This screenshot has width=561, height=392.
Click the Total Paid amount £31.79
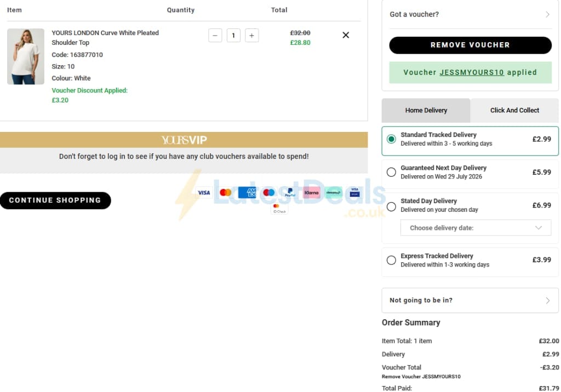pos(549,388)
